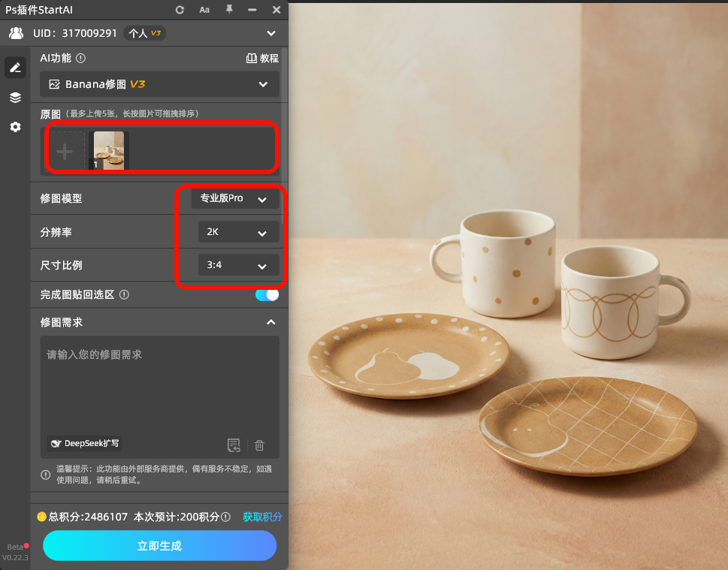Click the Aa text size icon
This screenshot has width=728, height=570.
[205, 10]
